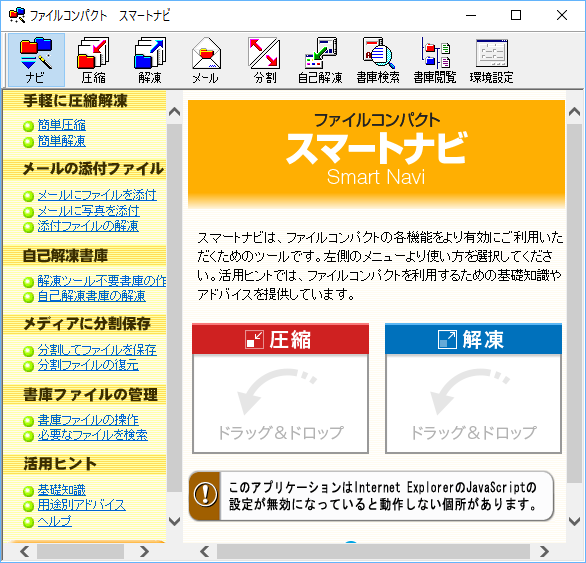Image resolution: width=586 pixels, height=563 pixels.
Task: Open メールにファイルを添付 link
Action: coord(97,195)
